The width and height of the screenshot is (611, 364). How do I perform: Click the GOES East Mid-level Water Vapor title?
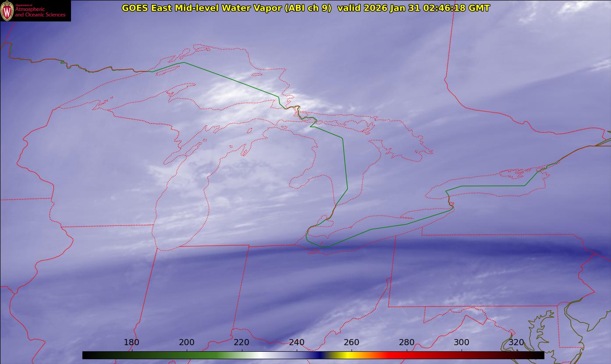[x=226, y=8]
